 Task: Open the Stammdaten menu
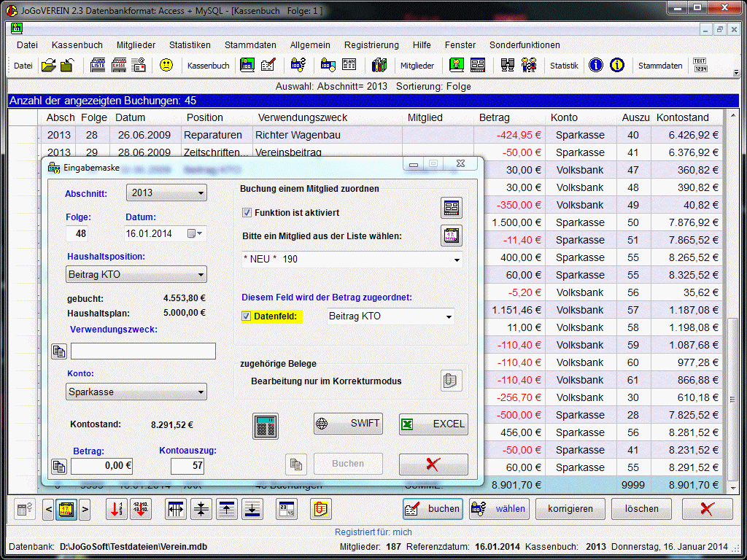click(250, 44)
